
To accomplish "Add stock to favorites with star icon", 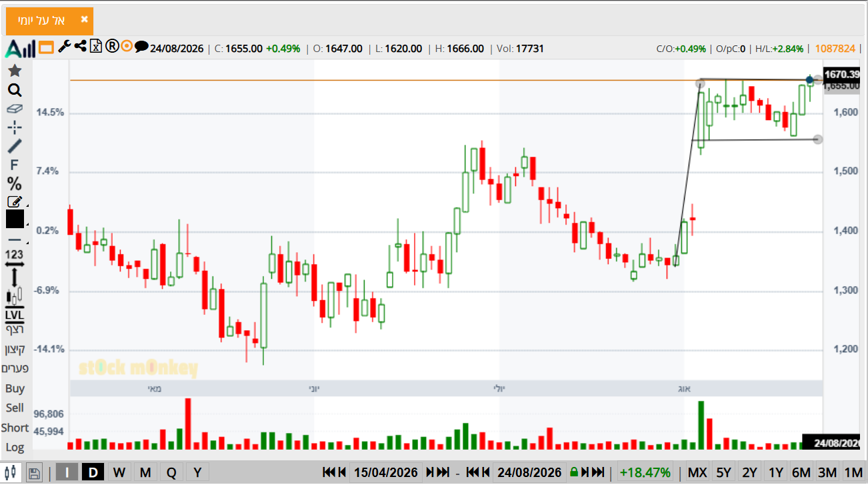I will tap(15, 71).
